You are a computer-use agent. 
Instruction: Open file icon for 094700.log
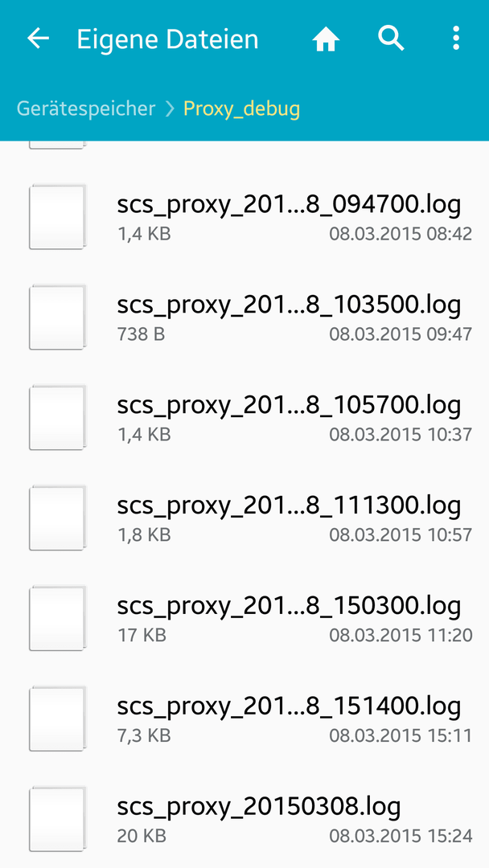click(x=58, y=216)
